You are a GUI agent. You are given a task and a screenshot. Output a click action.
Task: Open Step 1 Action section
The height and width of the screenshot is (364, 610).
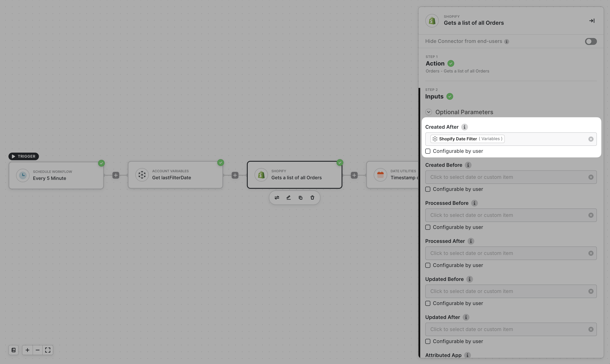click(x=435, y=64)
